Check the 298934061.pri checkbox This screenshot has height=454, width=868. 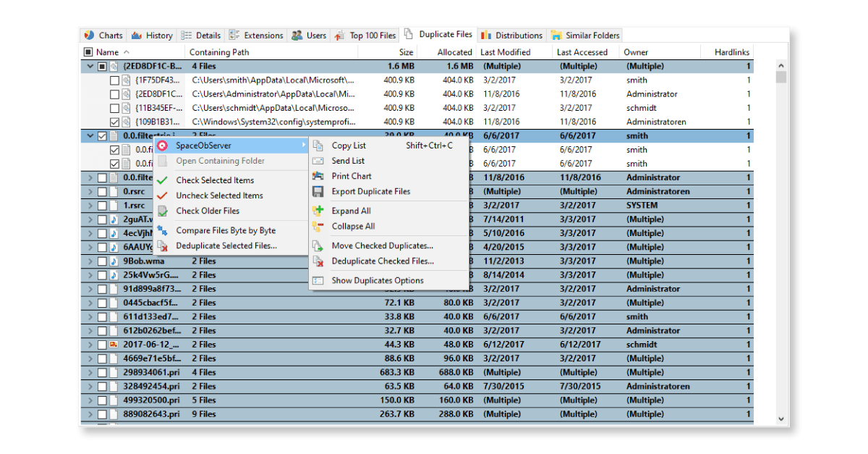102,373
